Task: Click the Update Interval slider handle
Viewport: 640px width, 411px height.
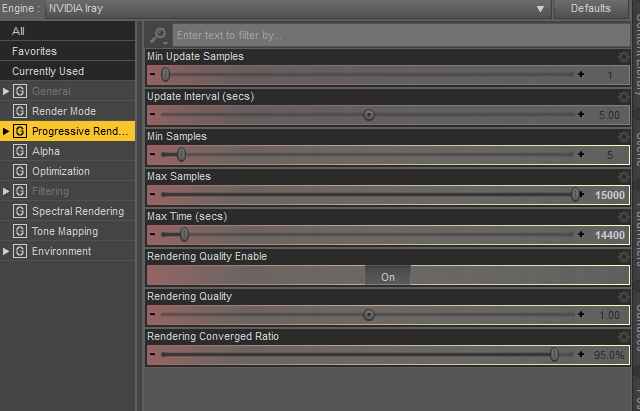Action: coord(369,115)
